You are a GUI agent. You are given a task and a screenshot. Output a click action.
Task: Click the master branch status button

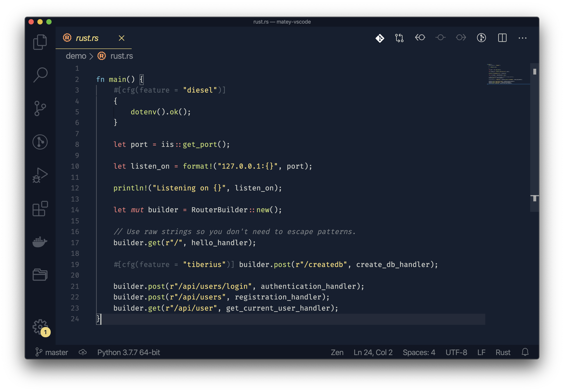click(x=52, y=352)
